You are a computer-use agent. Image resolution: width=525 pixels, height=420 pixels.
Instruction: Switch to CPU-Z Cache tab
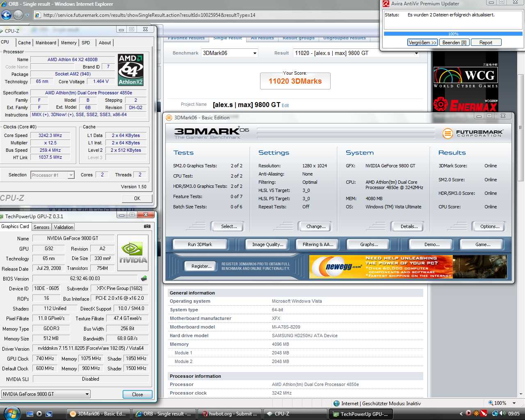coord(24,43)
